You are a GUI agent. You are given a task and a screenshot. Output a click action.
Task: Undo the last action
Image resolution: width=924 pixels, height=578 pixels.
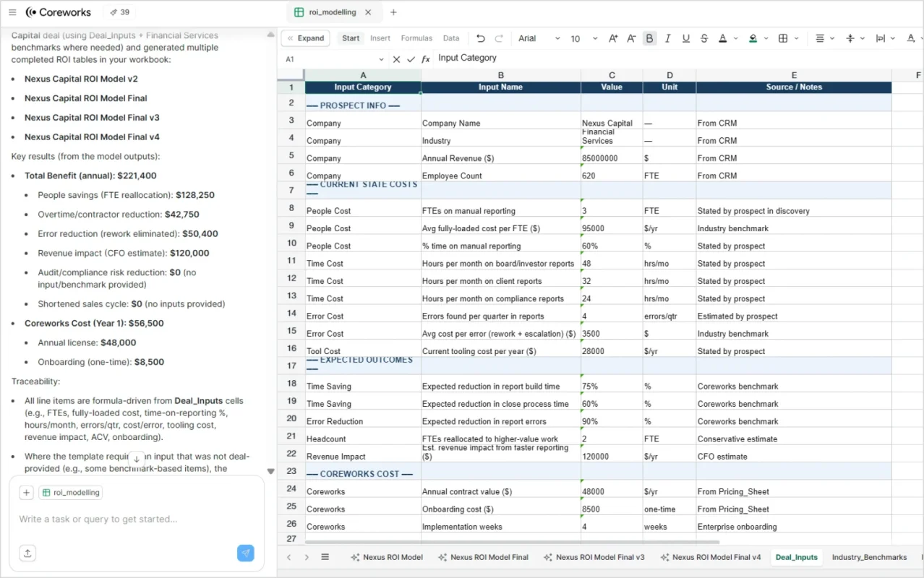click(x=480, y=38)
